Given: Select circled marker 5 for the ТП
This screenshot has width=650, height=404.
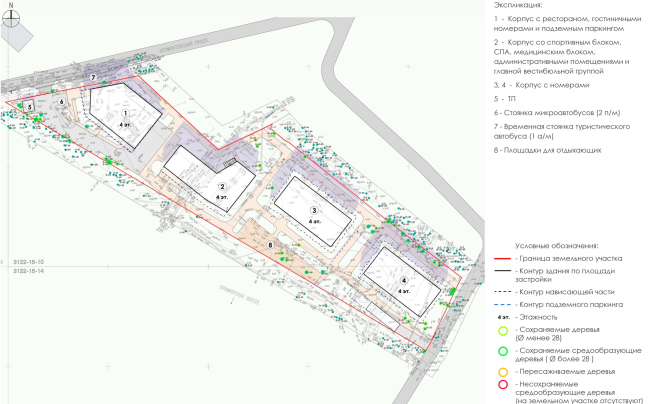Looking at the screenshot, I should pyautogui.click(x=30, y=107).
